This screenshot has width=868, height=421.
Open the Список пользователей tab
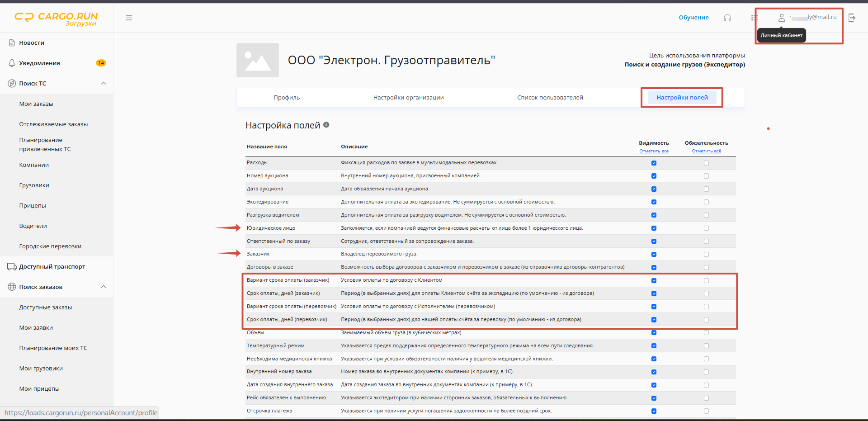[550, 97]
